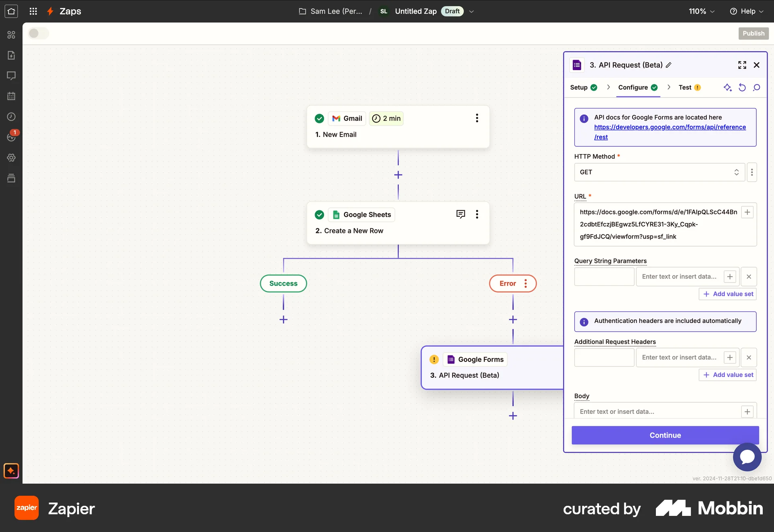The height and width of the screenshot is (532, 774).
Task: Open the three-dot menu on the Gmail step
Action: point(477,118)
